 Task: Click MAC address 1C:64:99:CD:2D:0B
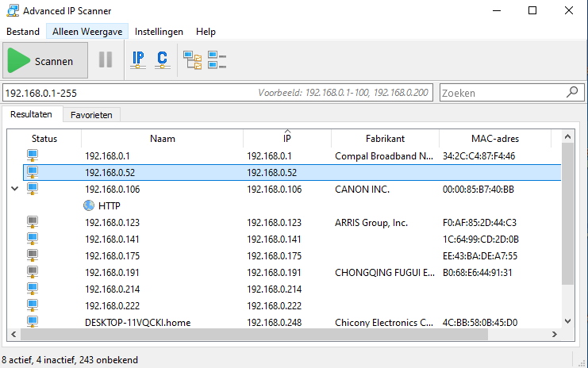click(x=481, y=239)
